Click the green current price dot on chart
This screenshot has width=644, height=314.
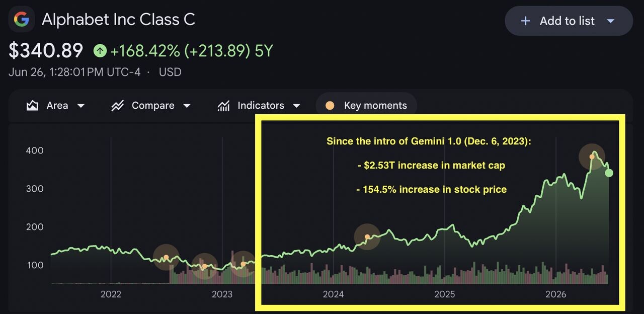point(609,173)
